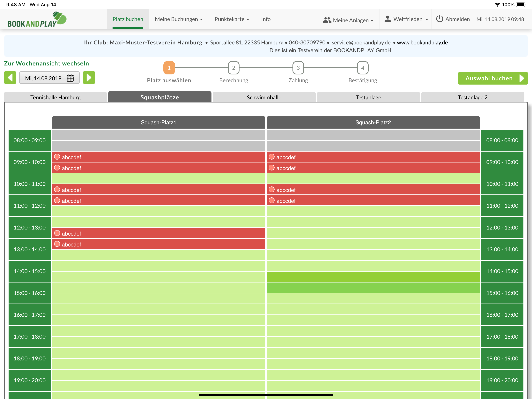Viewport: 532px width, 399px height.
Task: Click booking circle at 12:30 on Squash-Platz1
Action: [57, 233]
